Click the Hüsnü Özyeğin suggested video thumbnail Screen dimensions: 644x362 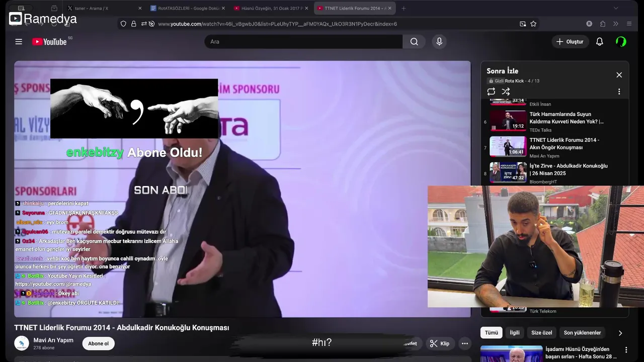click(x=511, y=353)
